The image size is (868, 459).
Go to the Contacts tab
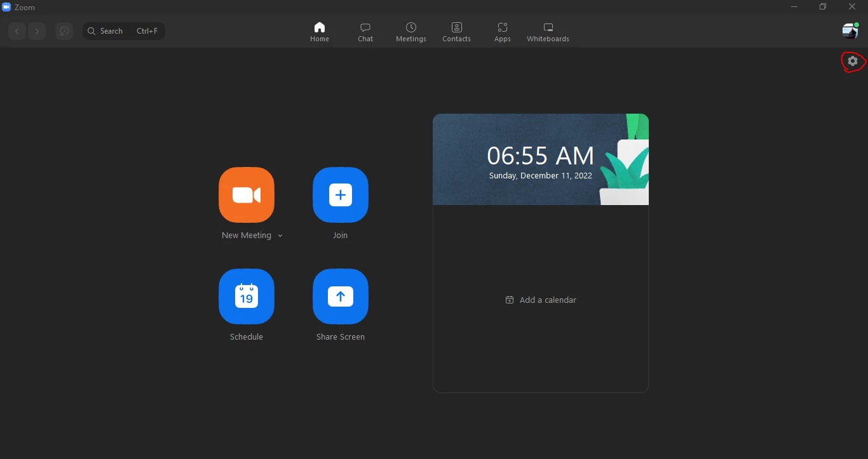coord(457,32)
